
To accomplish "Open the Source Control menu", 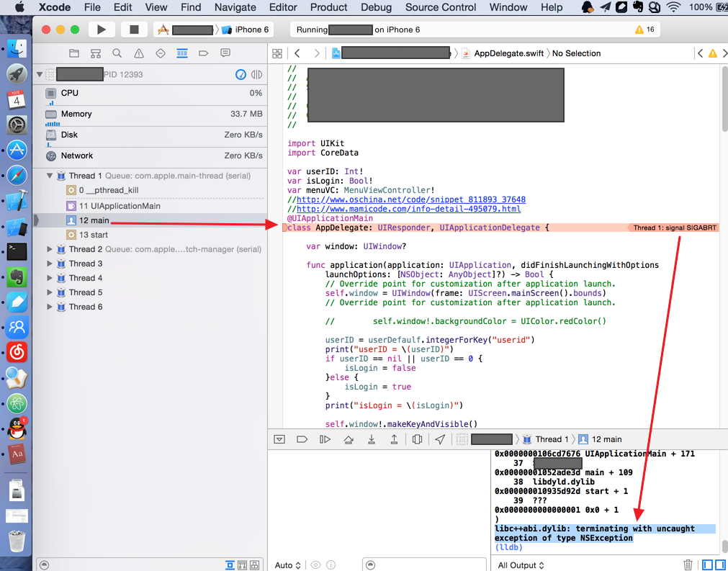I will coord(440,7).
